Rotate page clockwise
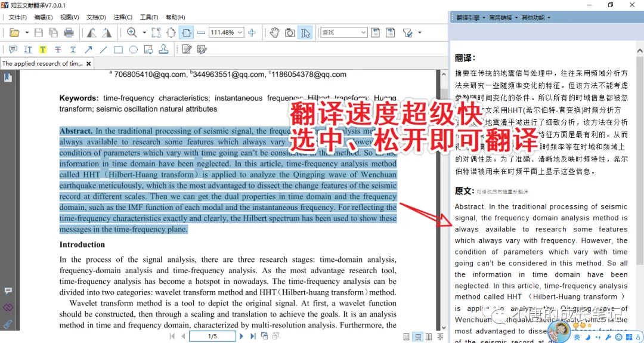Image resolution: width=644 pixels, height=343 pixels. [x=107, y=32]
